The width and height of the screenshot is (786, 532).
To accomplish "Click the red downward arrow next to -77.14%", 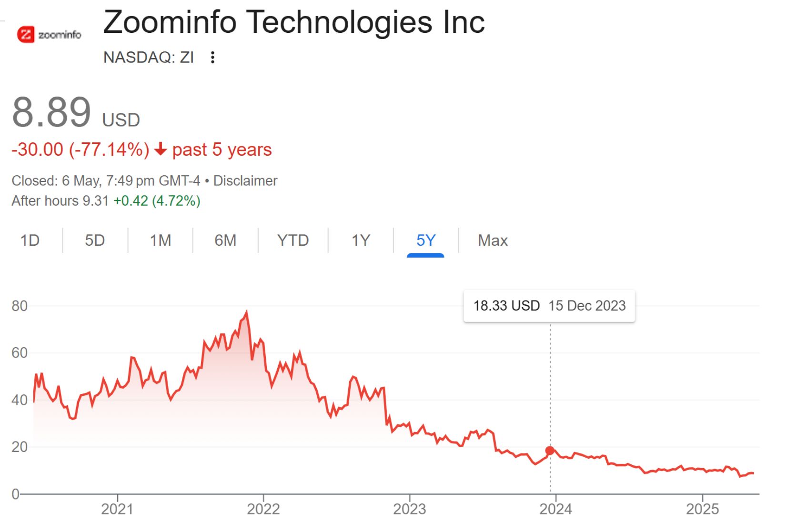I will pos(161,150).
